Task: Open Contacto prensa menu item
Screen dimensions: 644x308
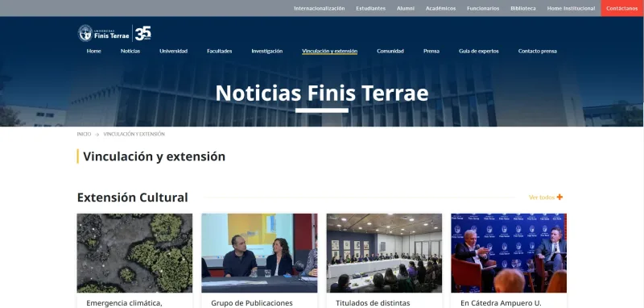Action: click(x=537, y=51)
